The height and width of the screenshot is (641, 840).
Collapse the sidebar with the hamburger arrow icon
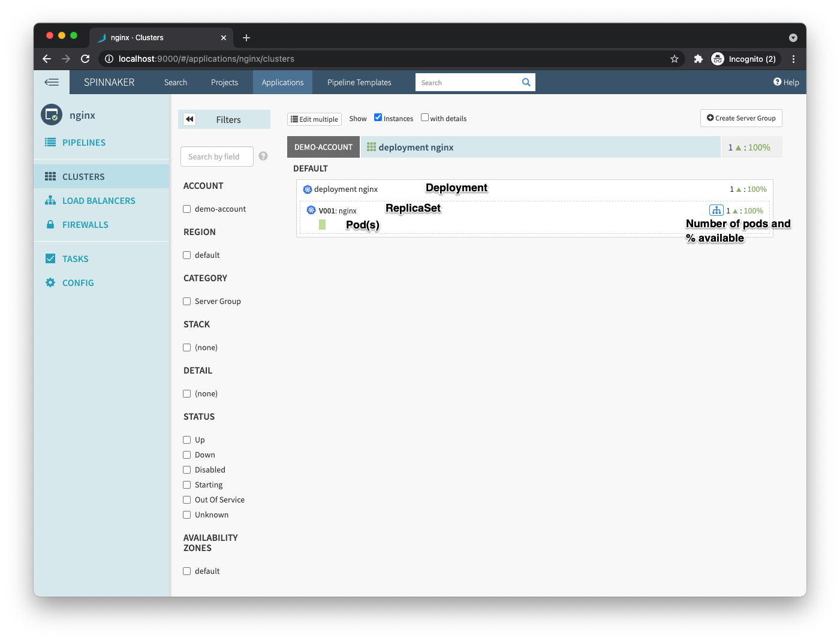(52, 82)
